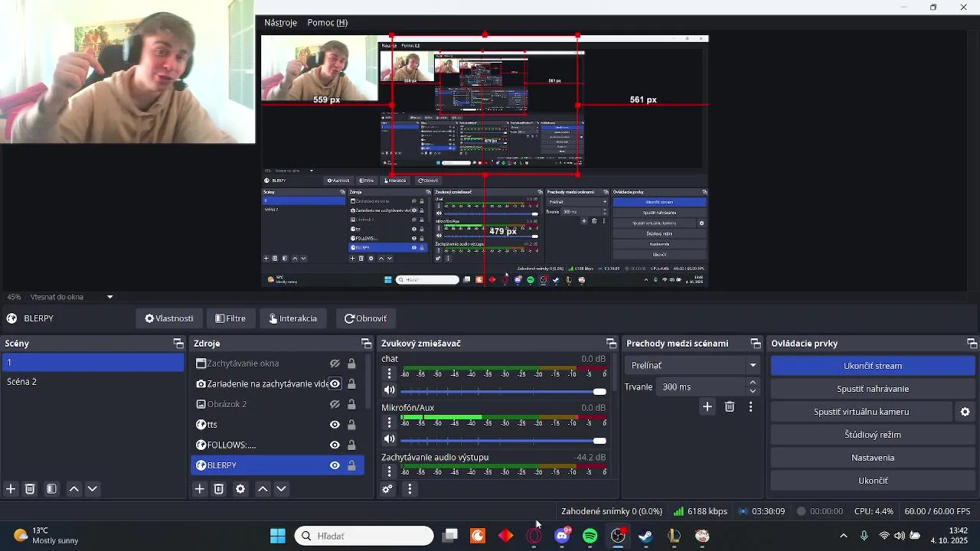Remove scene transition trash icon
The image size is (980, 551).
coord(730,407)
